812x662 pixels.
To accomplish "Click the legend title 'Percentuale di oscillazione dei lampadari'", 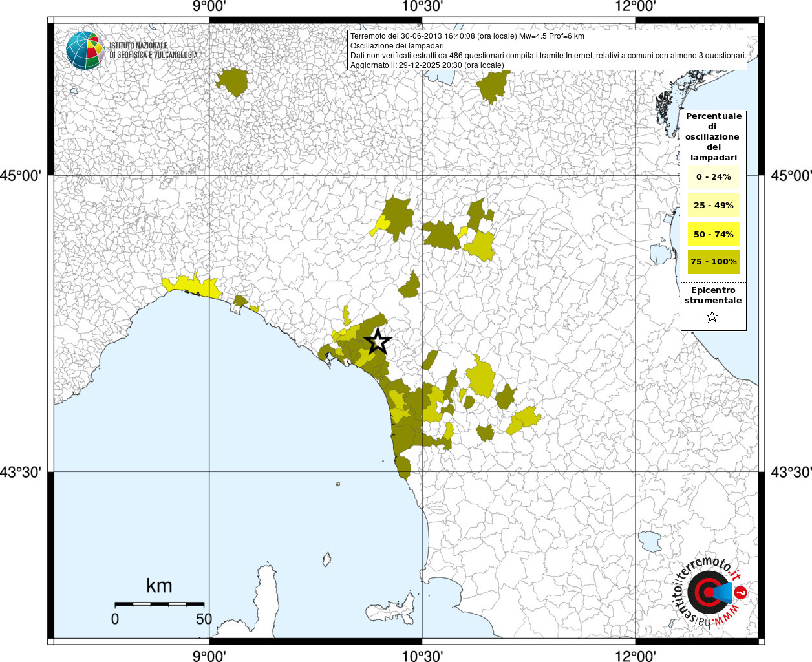I will coord(714,136).
